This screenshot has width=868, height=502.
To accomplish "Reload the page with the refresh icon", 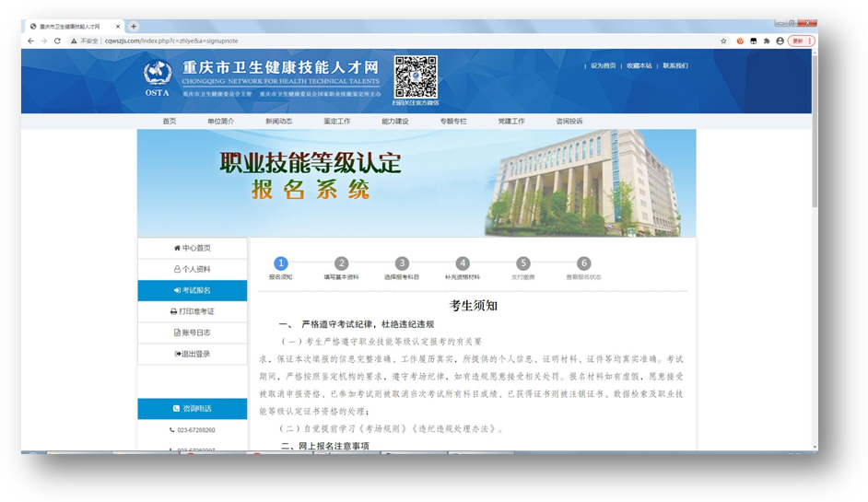I will pyautogui.click(x=57, y=41).
